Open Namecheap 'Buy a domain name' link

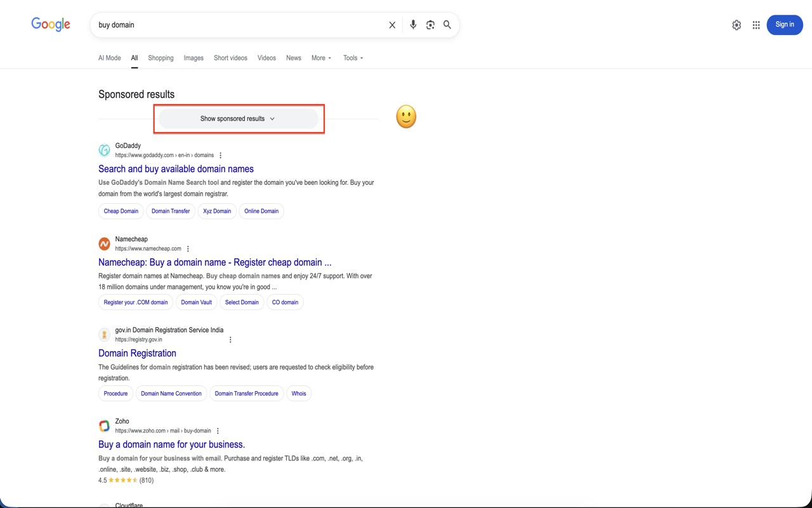click(x=214, y=262)
